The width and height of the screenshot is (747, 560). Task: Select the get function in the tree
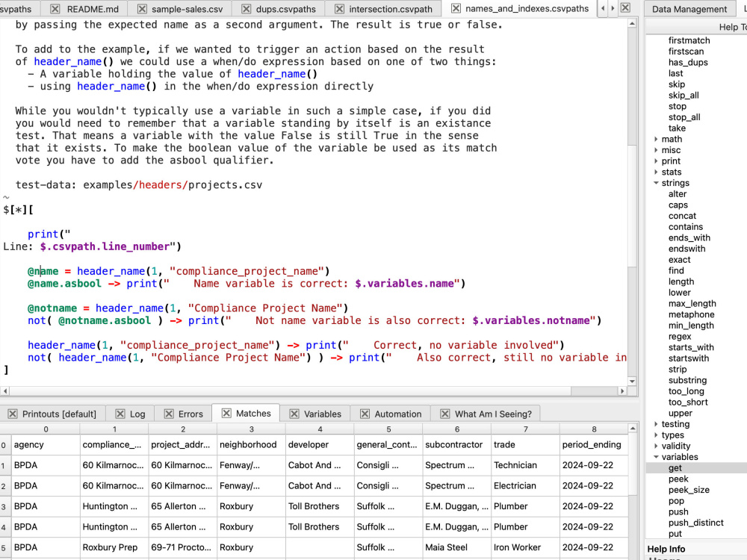pyautogui.click(x=675, y=468)
